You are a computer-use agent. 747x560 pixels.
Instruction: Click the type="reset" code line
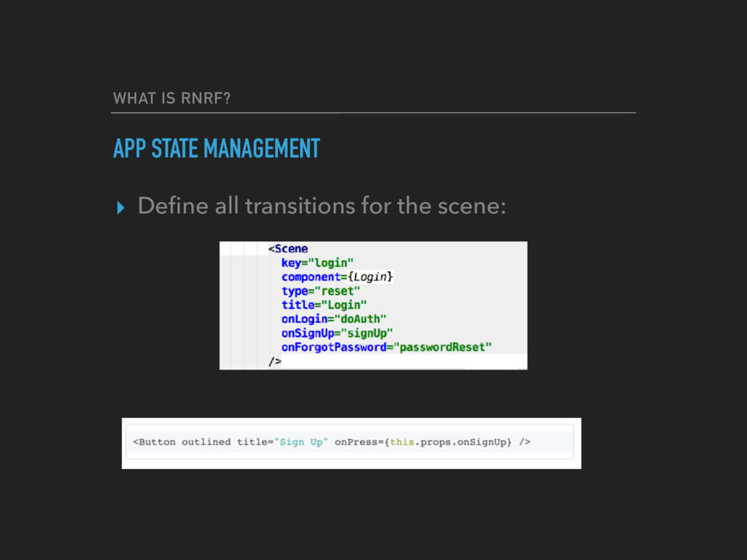pyautogui.click(x=321, y=291)
